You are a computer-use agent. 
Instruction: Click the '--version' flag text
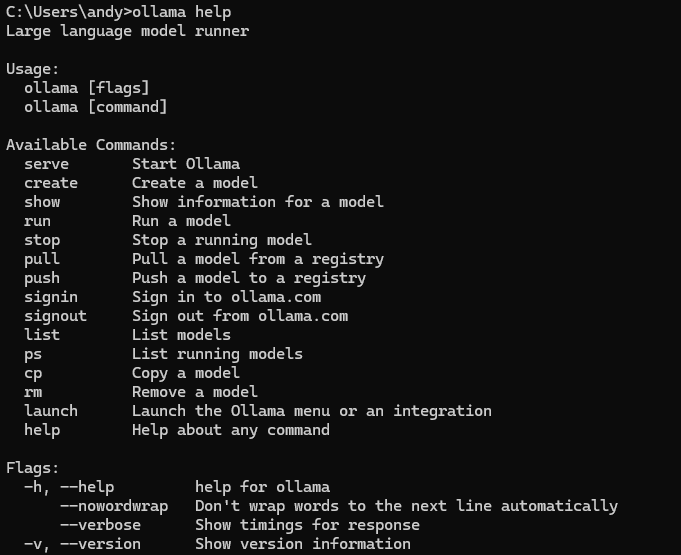point(100,544)
